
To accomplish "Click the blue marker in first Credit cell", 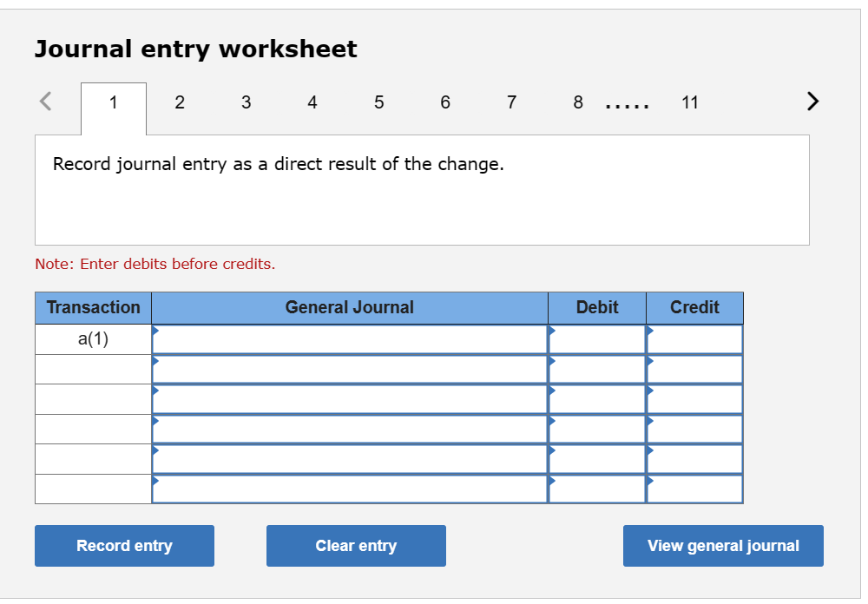I will [651, 331].
